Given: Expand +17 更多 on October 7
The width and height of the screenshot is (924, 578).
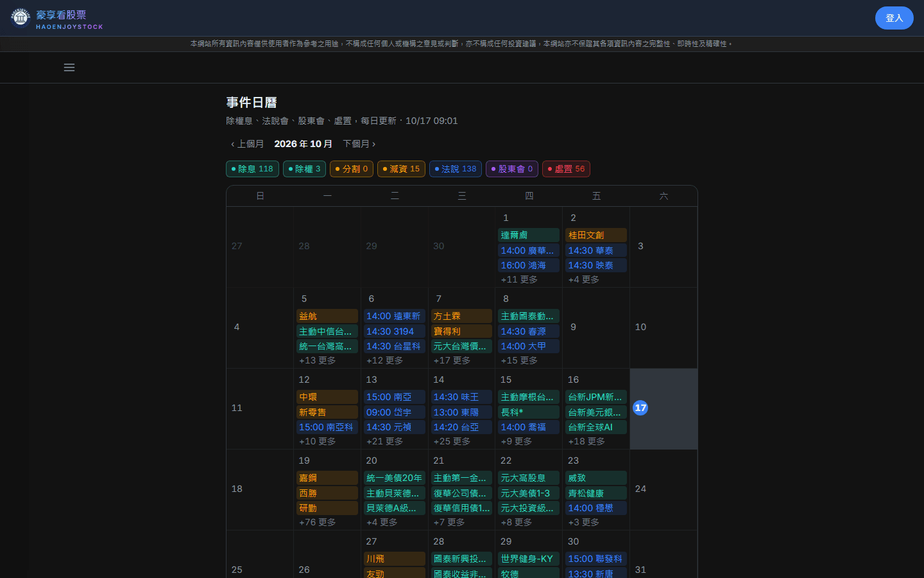Looking at the screenshot, I should (452, 360).
